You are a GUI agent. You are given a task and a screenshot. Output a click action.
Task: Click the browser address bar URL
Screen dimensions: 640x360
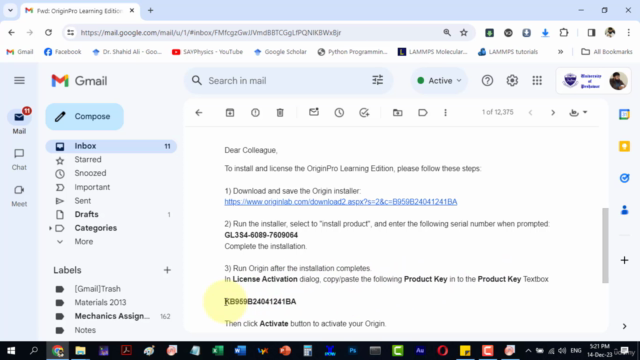(211, 33)
